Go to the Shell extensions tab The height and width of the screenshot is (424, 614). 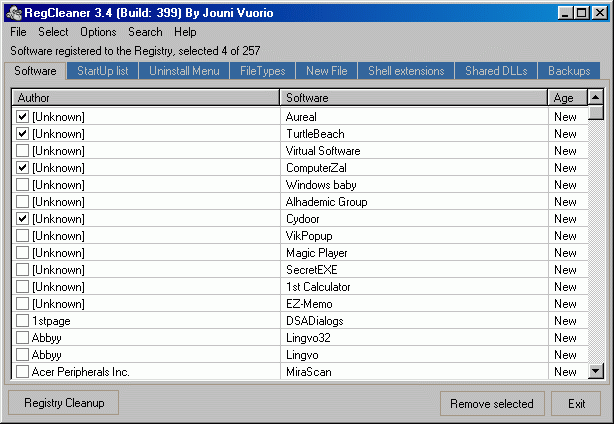406,71
